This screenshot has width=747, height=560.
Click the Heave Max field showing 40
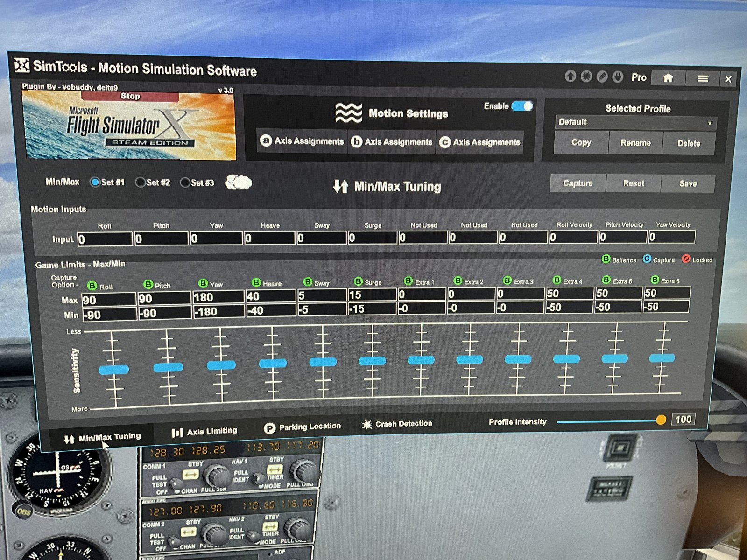coord(271,296)
